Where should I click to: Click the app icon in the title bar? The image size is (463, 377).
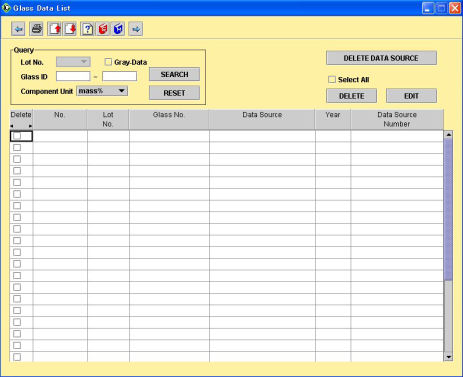pyautogui.click(x=6, y=8)
